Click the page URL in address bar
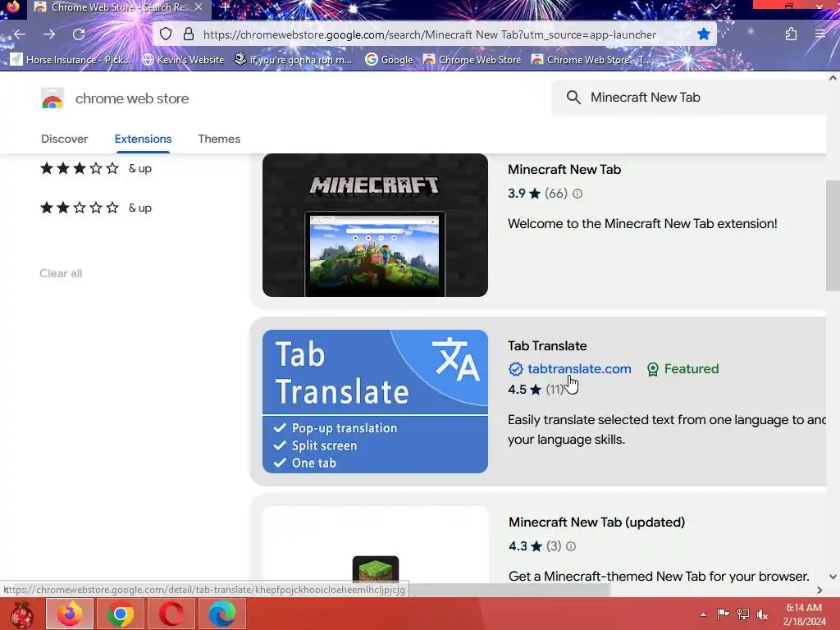The image size is (840, 630). click(430, 34)
